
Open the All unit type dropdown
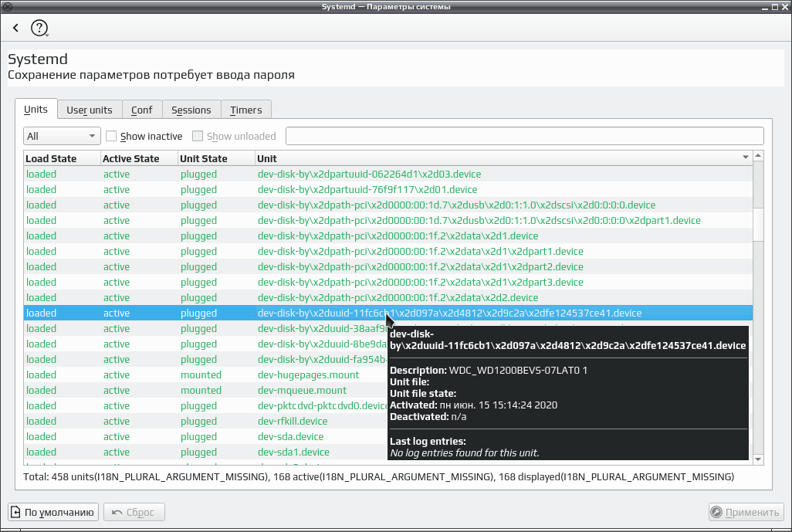pyautogui.click(x=62, y=136)
